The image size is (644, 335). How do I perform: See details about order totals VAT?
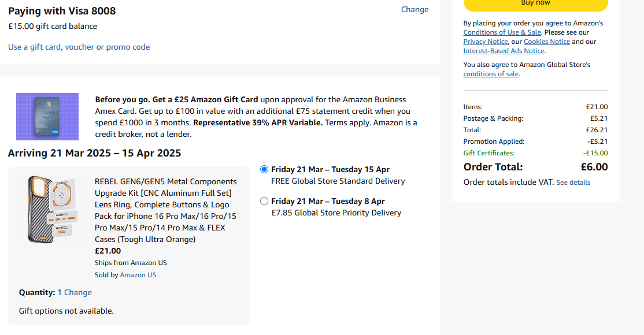[x=573, y=183]
